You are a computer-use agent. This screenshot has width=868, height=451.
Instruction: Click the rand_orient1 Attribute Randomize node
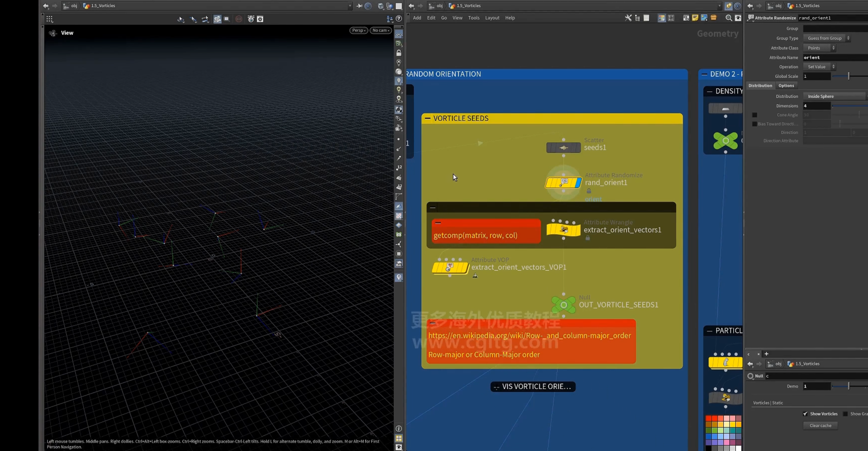564,183
